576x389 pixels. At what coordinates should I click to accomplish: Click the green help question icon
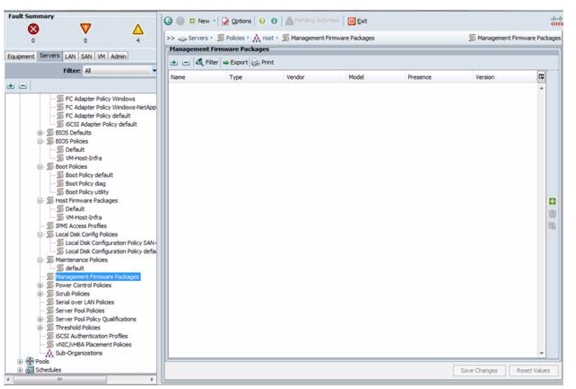pos(262,21)
